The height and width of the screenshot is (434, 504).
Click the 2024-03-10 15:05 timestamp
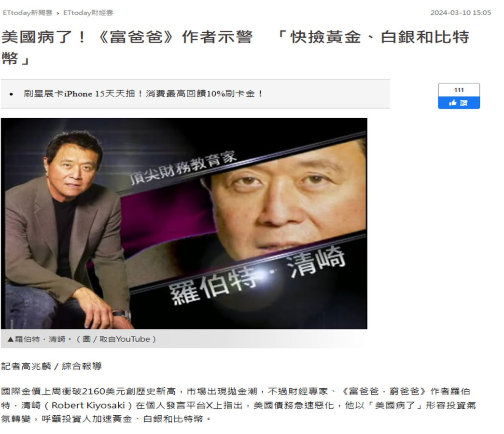tap(461, 13)
